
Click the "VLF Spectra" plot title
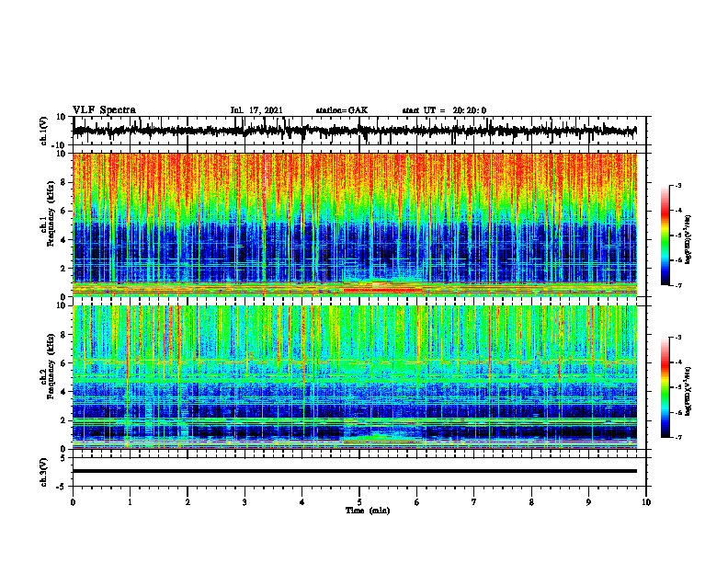[x=104, y=109]
